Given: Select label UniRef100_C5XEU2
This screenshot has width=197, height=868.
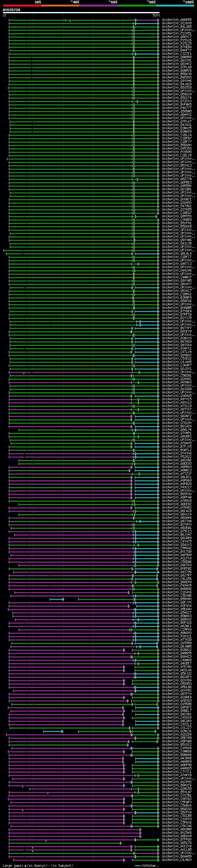Looking at the screenshot, I should (177, 358).
